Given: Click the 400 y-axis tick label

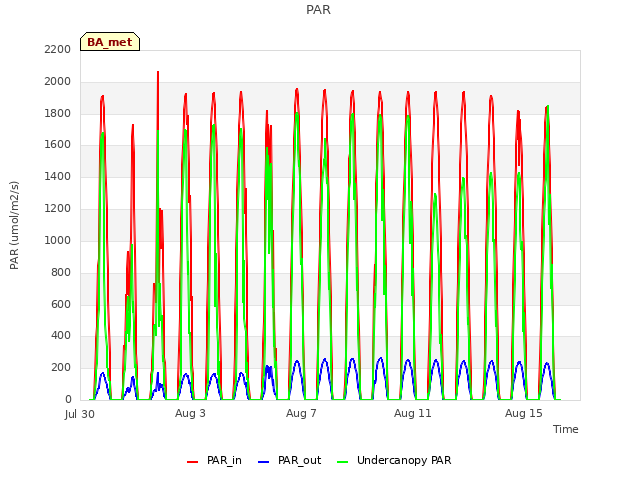Looking at the screenshot, I should click(x=61, y=336).
